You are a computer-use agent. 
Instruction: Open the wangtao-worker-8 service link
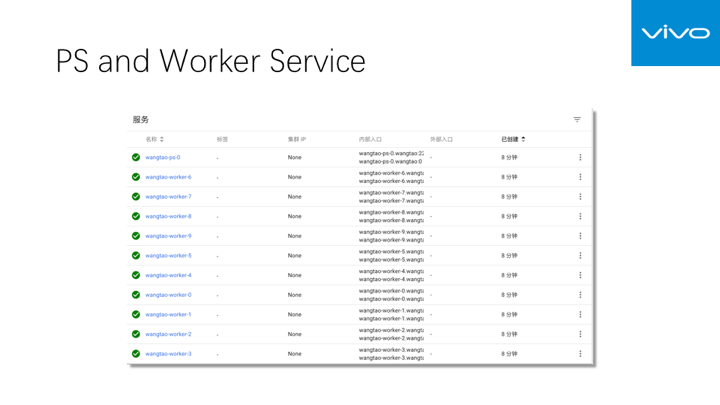tap(168, 216)
